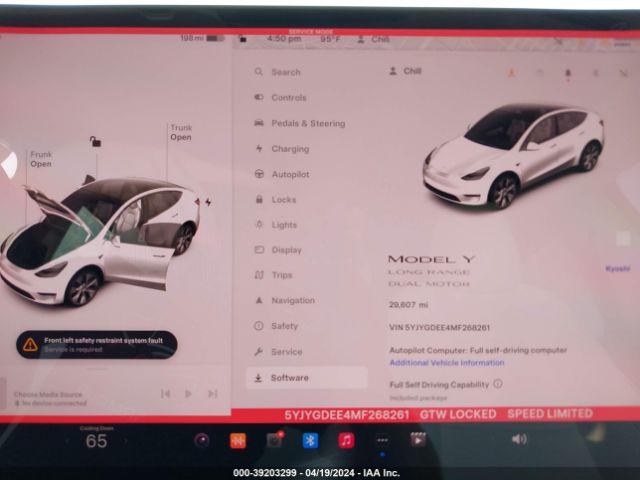Tap the SPEED LIMITED service banner text

click(550, 413)
